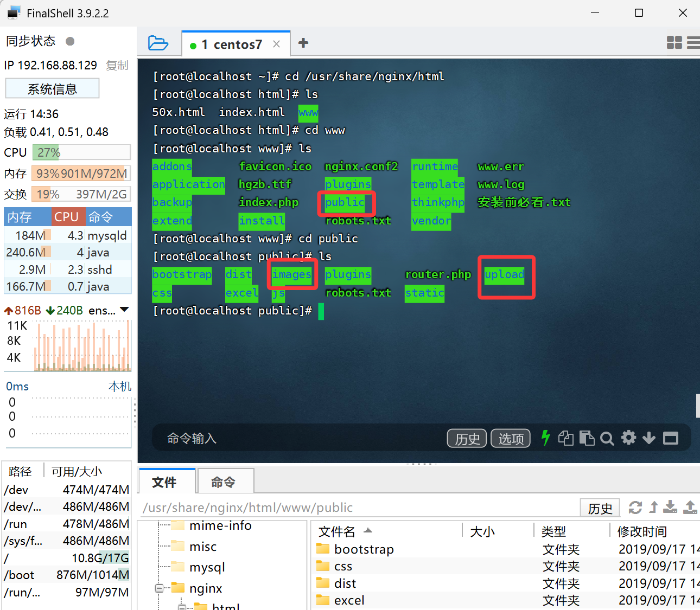Click the 可用/大小 column header

click(x=87, y=471)
